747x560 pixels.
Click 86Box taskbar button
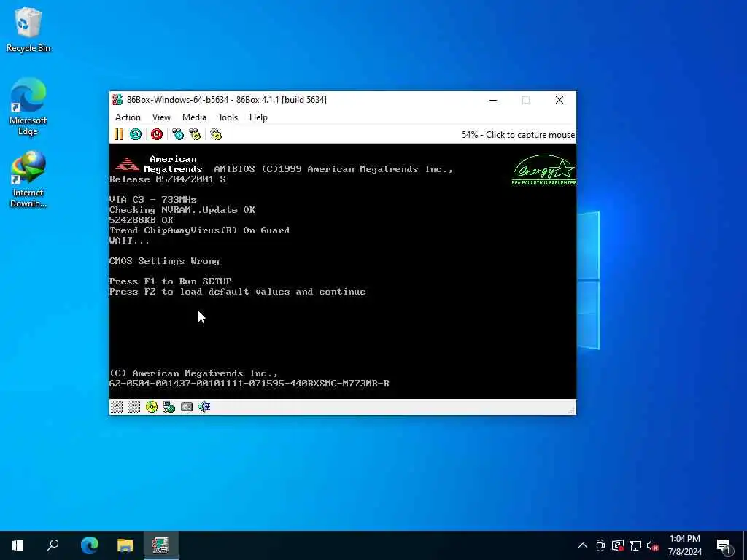[160, 545]
